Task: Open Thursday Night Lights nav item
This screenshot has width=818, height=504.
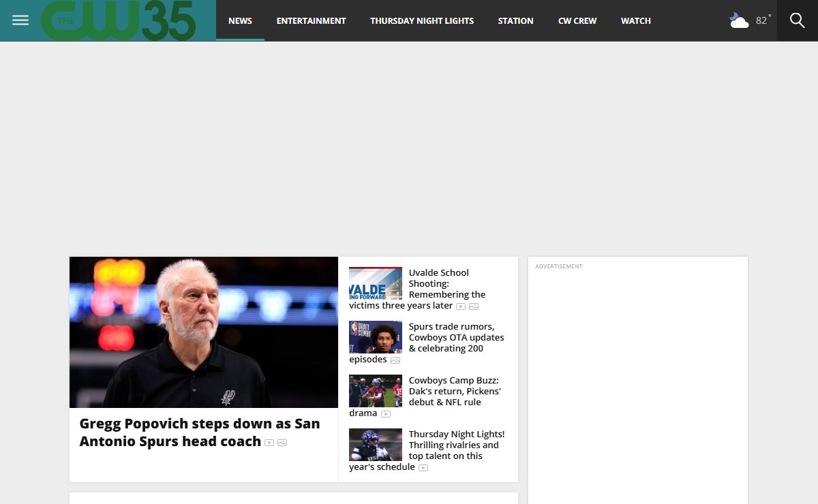Action: click(x=422, y=20)
